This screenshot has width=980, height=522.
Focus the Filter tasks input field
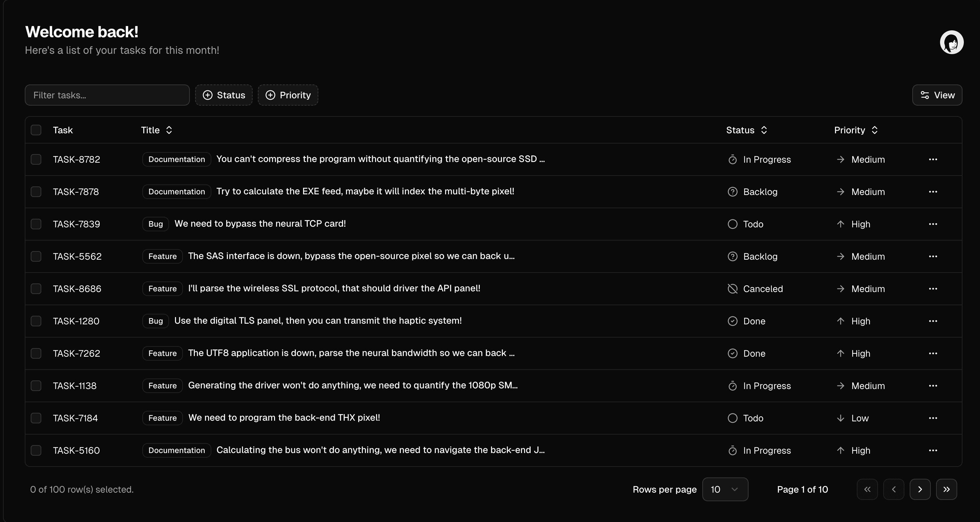[107, 95]
